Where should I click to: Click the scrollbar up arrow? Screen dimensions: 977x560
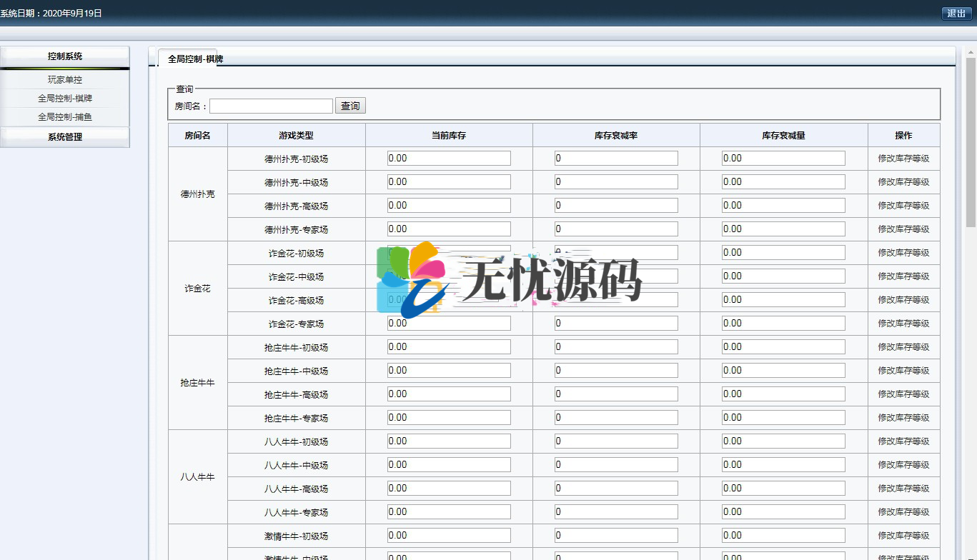click(x=970, y=51)
